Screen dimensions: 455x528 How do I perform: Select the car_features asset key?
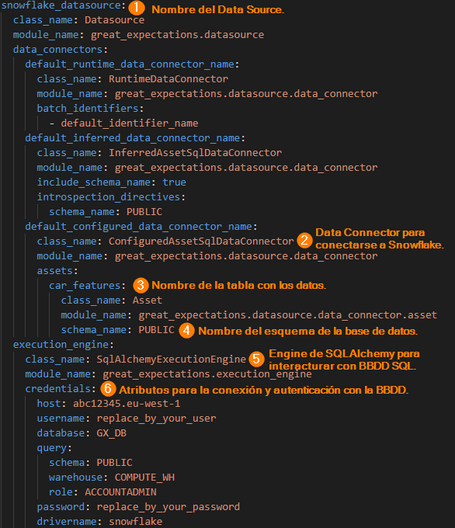[85, 286]
